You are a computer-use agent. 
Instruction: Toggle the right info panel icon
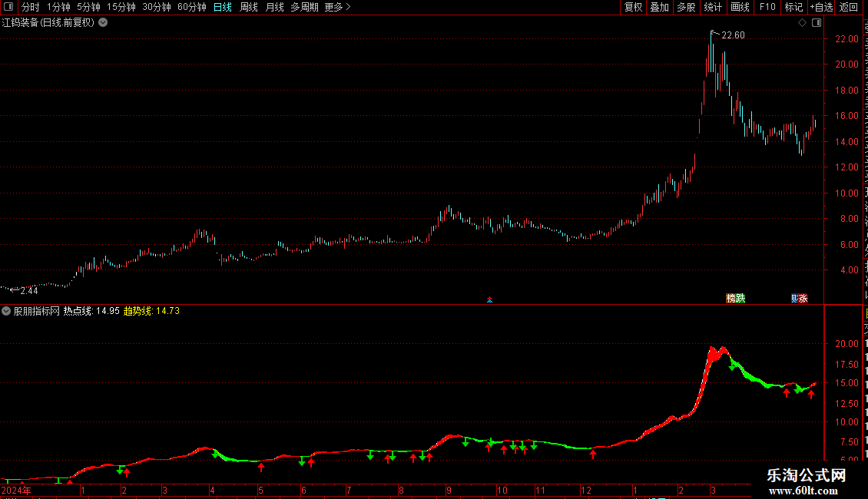point(817,23)
